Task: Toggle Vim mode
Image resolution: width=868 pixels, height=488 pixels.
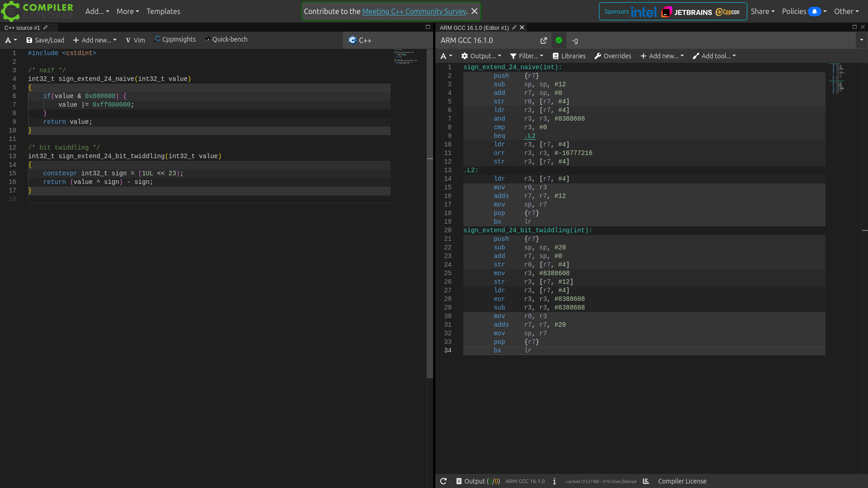Action: coord(135,40)
